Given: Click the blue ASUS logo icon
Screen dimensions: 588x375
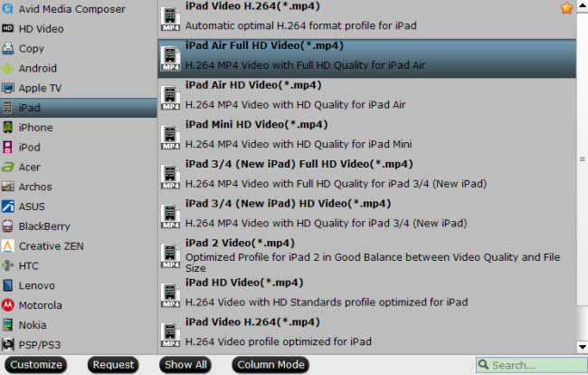Looking at the screenshot, I should tap(7, 207).
